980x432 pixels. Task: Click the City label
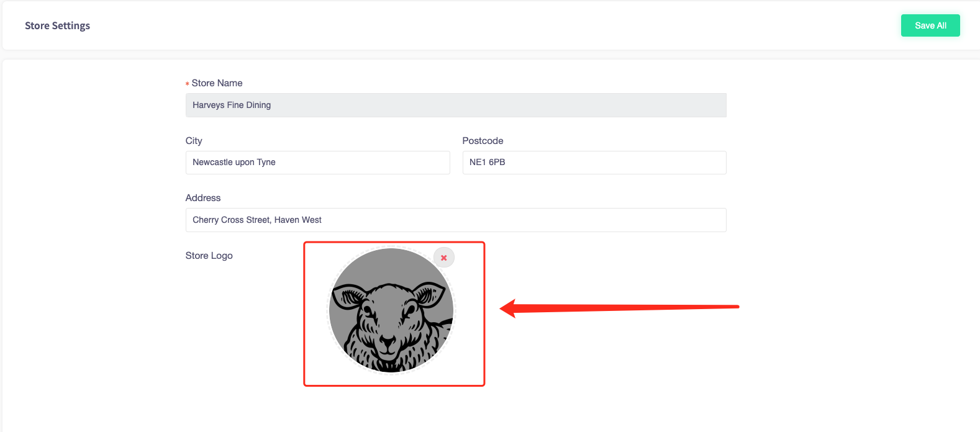coord(194,141)
